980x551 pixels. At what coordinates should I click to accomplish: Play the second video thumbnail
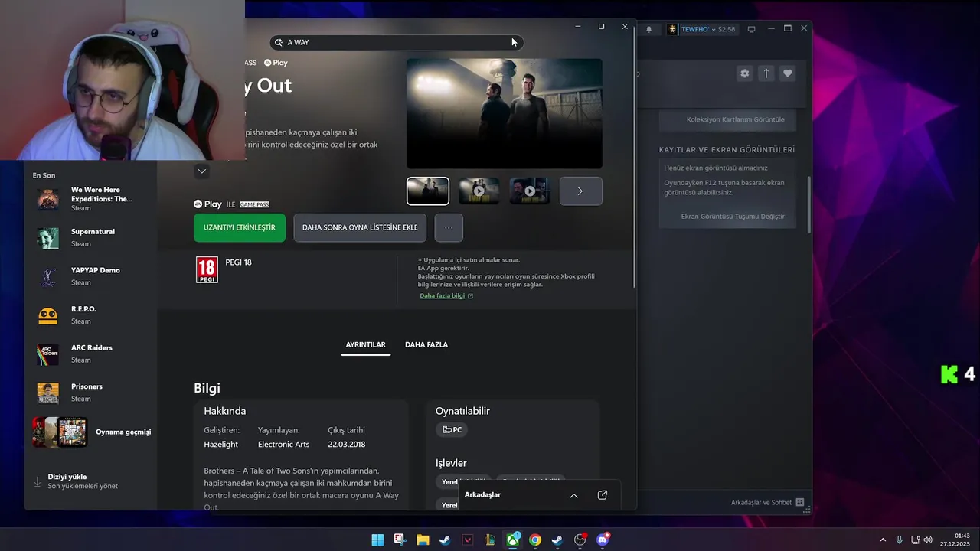tap(479, 191)
